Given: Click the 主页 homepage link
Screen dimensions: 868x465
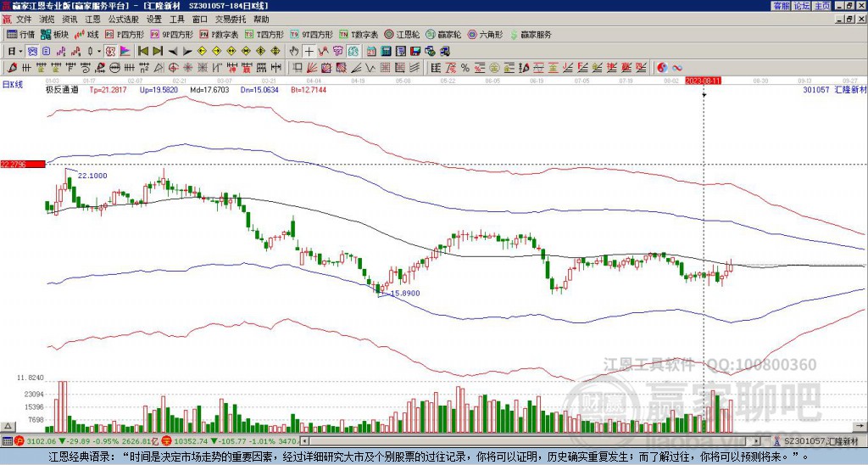Looking at the screenshot, I should coord(822,6).
